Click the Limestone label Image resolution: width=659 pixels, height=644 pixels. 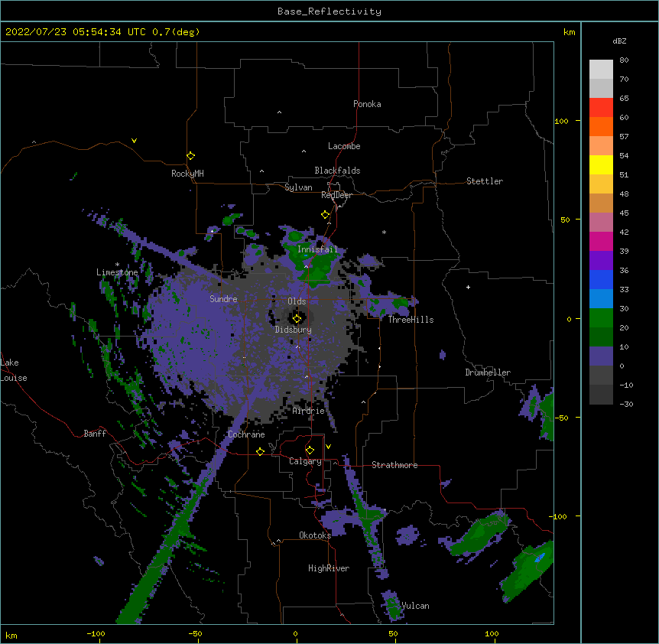[x=117, y=272]
